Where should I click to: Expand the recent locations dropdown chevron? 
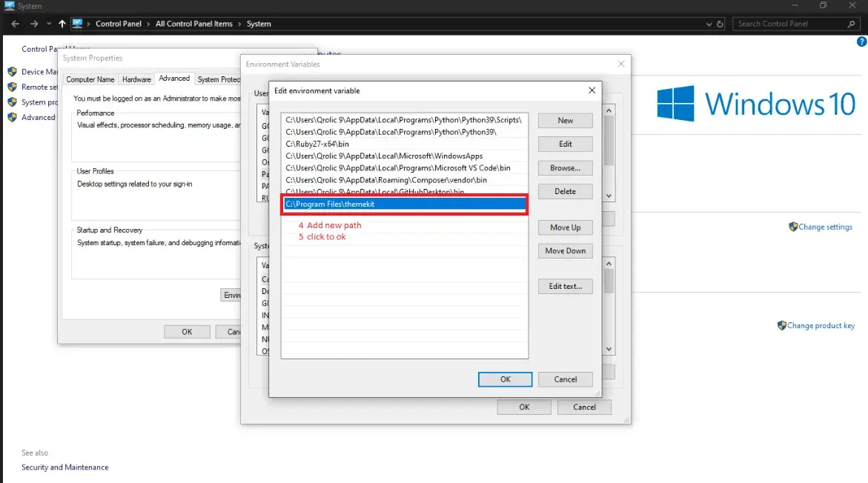(x=49, y=24)
